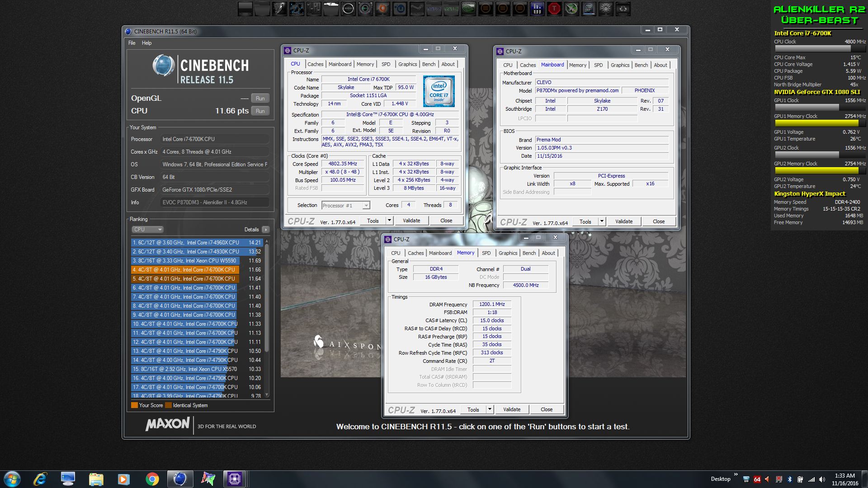Open the Origin icon in the top dock
The width and height of the screenshot is (868, 488).
click(382, 9)
